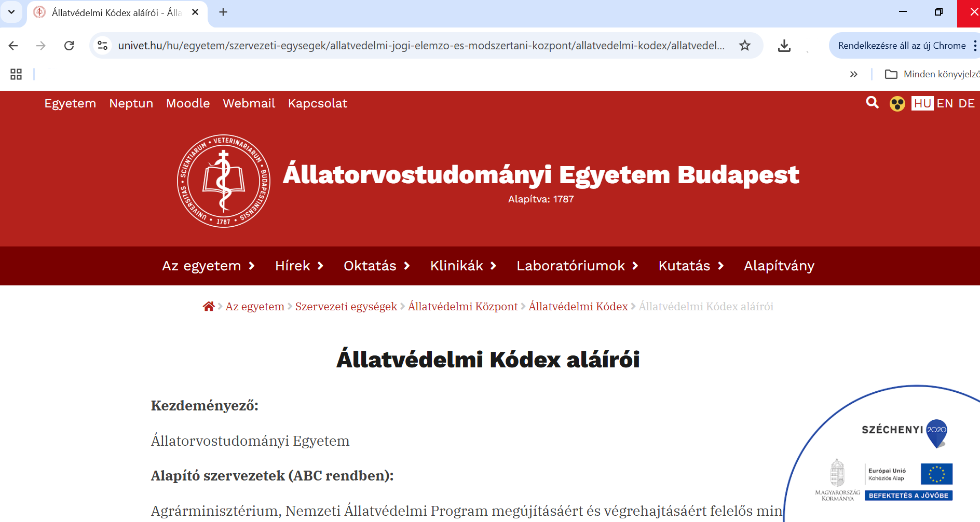Open the Kapcsolat top link

click(318, 103)
